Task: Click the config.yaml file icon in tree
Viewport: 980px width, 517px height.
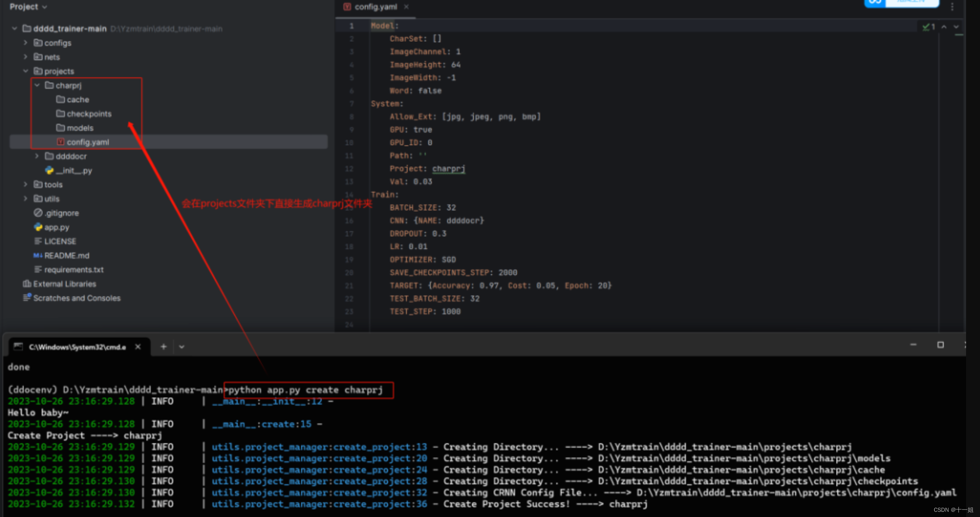Action: coord(60,142)
